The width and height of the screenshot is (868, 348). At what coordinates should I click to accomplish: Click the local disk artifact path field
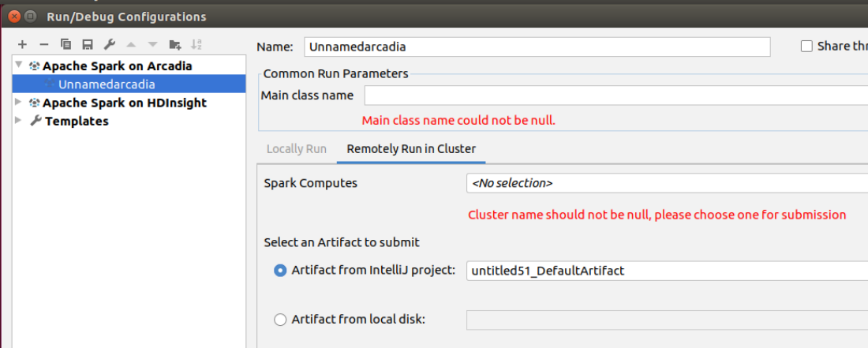pos(667,320)
